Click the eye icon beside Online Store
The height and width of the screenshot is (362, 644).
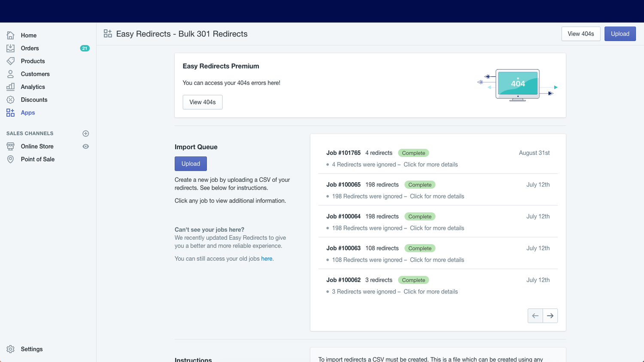86,146
